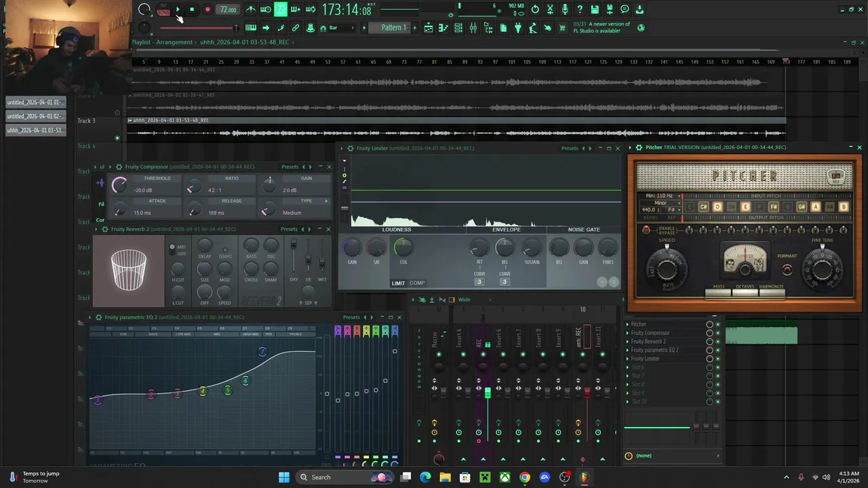
Task: Switch Fruity Limiter to LIMIT tab
Action: coord(398,283)
